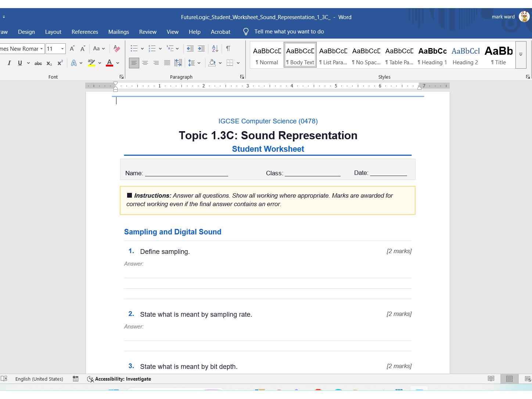Click the Bullets list icon
Screen dimensions: 532x399
coord(134,48)
